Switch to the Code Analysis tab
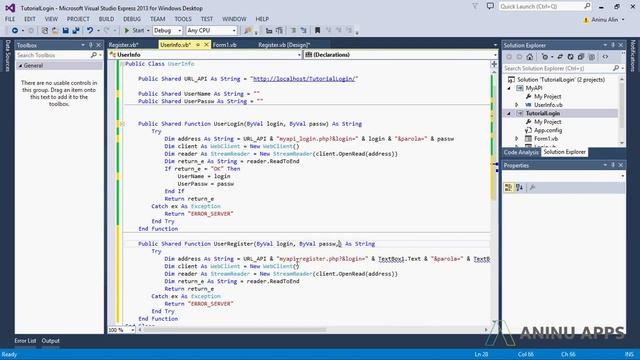Screen dimensions: 640x360 [x=521, y=152]
